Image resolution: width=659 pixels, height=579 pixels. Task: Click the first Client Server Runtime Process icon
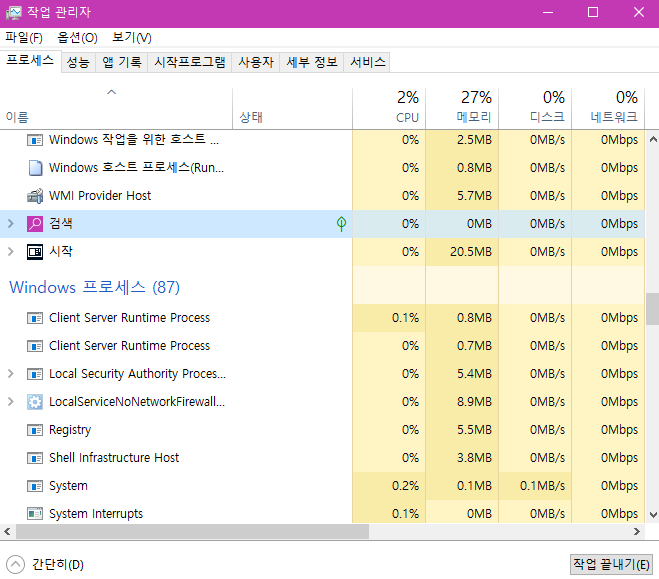(x=35, y=318)
